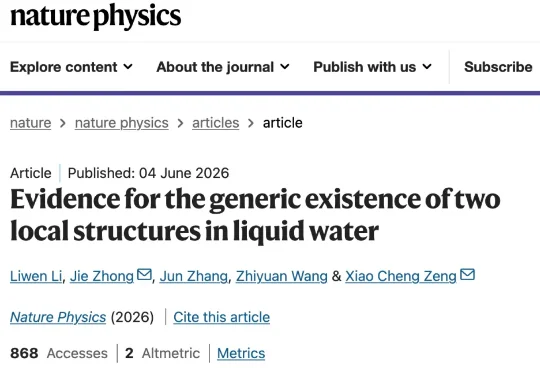View author Zhiyuan Wang details
540x372 pixels.
tap(282, 276)
